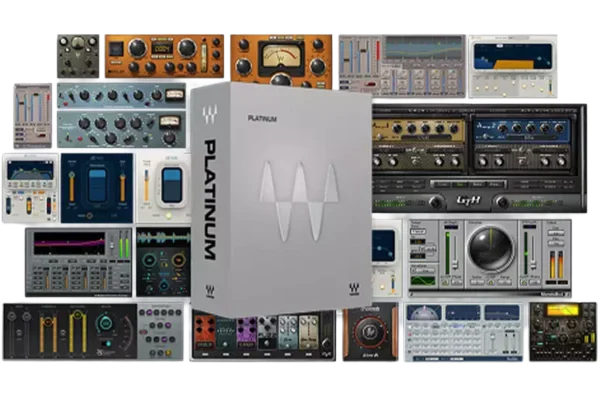The height and width of the screenshot is (400, 600).
Task: Click the VU meter on the upper blue-gray EQ
Action: point(174,94)
